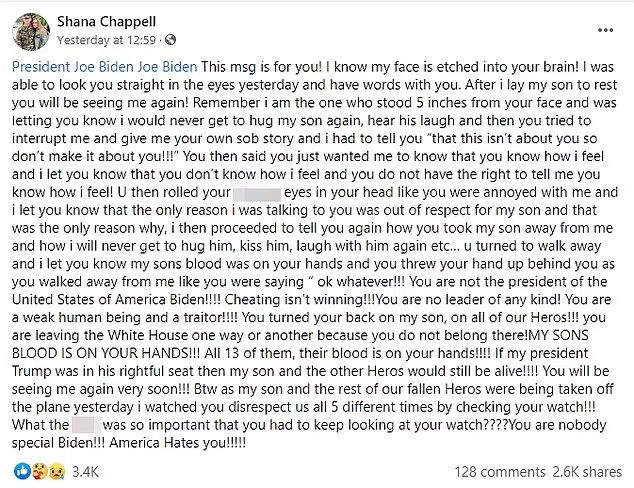The height and width of the screenshot is (488, 634).
Task: Show the 2.6K shares list
Action: (x=584, y=470)
